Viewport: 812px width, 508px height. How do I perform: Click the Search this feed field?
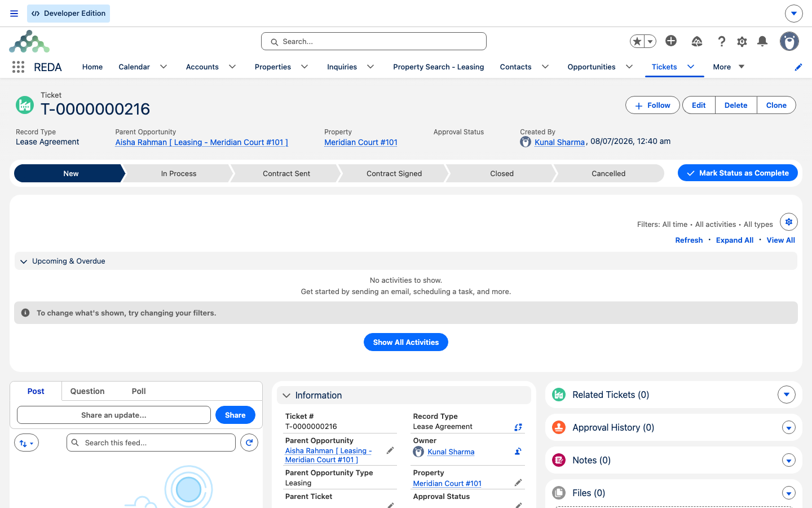point(151,443)
